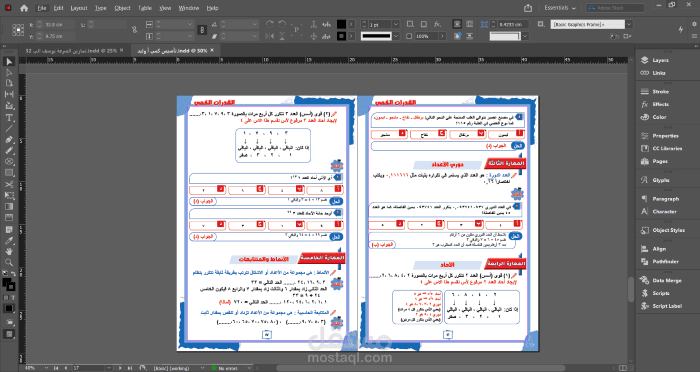
Task: Swap fill and stroke arrows
Action: click(13, 274)
